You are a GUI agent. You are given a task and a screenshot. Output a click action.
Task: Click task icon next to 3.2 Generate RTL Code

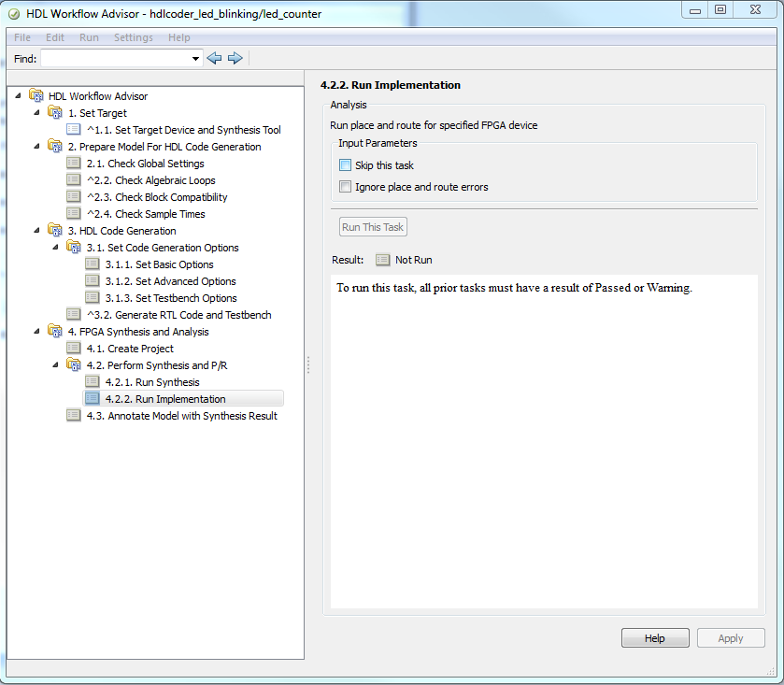pyautogui.click(x=74, y=314)
